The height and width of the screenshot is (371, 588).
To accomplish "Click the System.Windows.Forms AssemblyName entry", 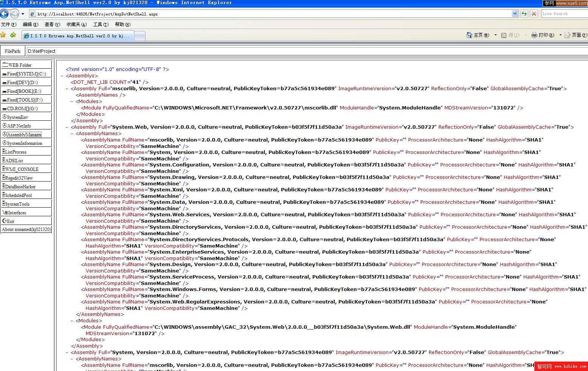I will [333, 292].
